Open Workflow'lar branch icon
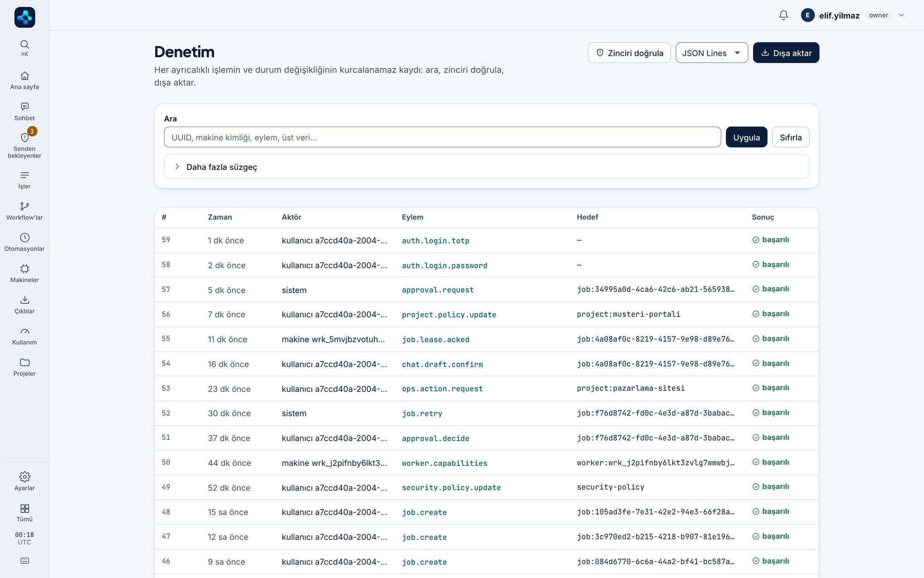Image resolution: width=924 pixels, height=578 pixels. (24, 206)
